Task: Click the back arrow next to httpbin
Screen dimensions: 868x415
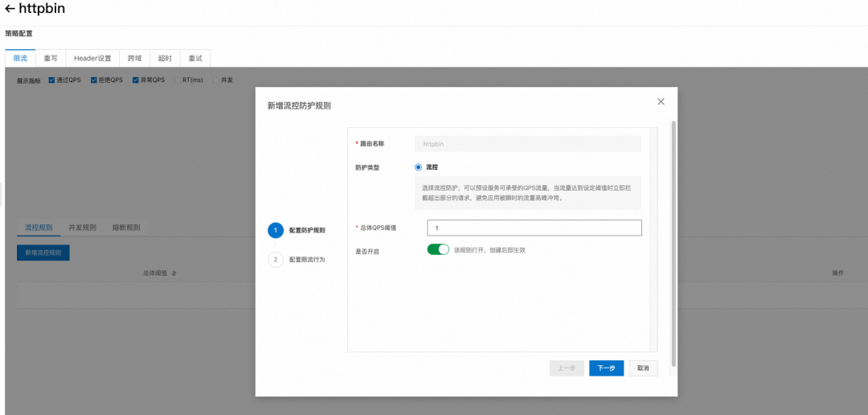Action: [x=10, y=9]
